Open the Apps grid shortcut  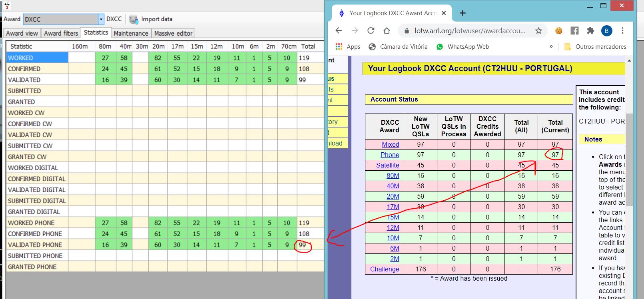[x=348, y=47]
